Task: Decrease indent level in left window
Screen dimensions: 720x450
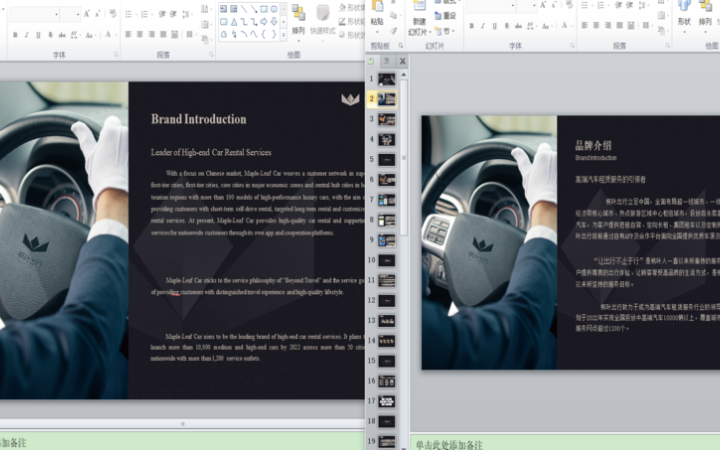Action: tap(162, 14)
